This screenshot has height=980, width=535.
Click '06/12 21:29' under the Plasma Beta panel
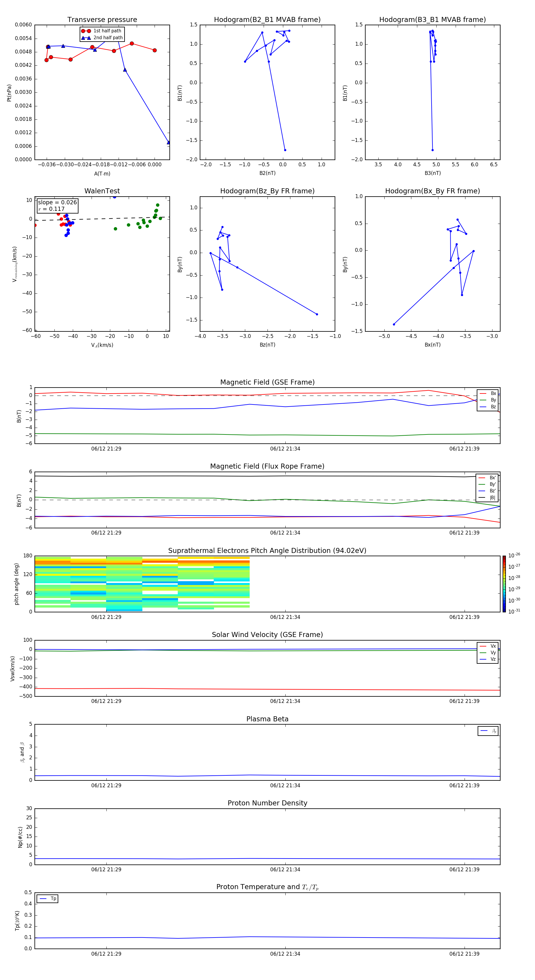pos(106,785)
